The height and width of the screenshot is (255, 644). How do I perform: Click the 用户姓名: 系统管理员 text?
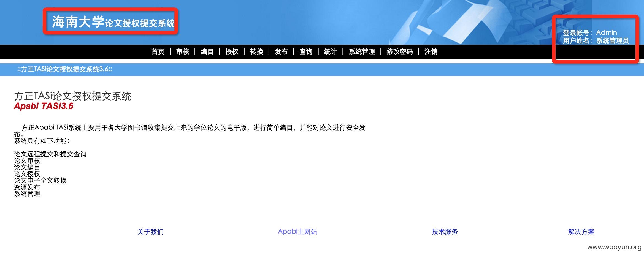[596, 41]
